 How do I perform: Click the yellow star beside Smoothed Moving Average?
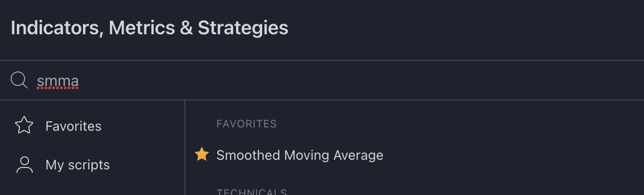click(x=201, y=155)
